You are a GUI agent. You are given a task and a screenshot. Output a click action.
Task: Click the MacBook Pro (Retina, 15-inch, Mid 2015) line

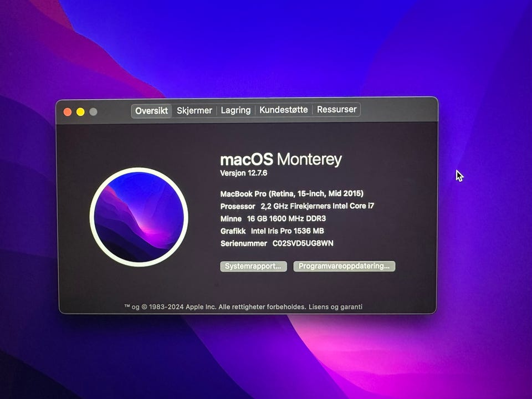click(292, 194)
